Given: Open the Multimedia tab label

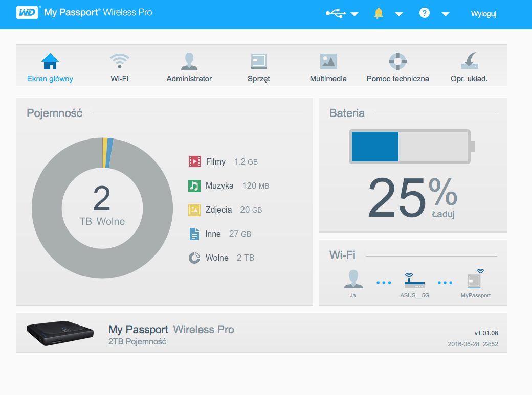Looking at the screenshot, I should [x=328, y=79].
